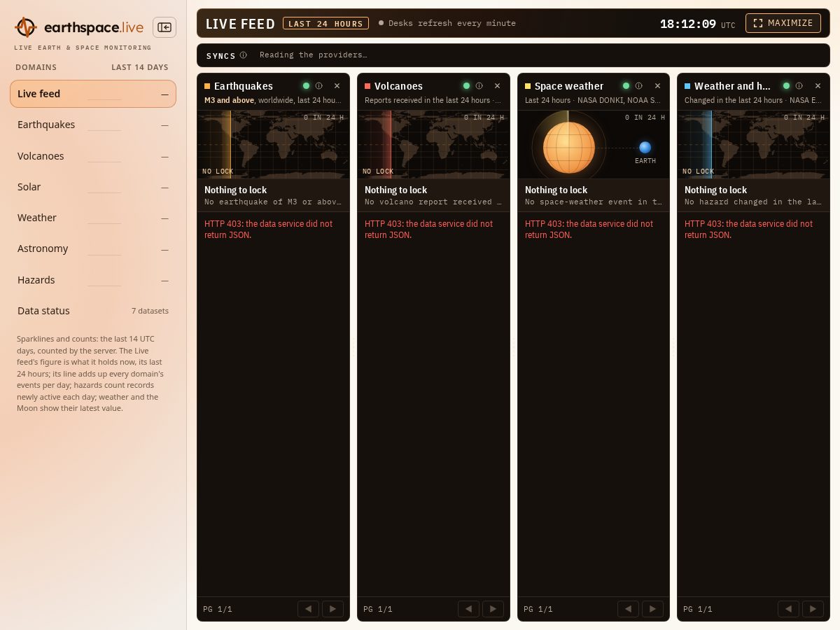840x630 pixels.
Task: Click the 'NO LOCK' label on Volcanoes map
Action: point(378,171)
